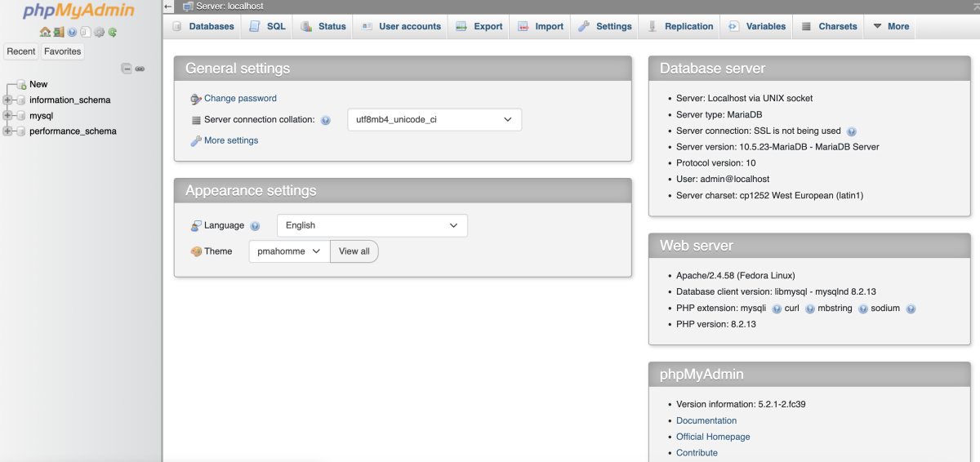The width and height of the screenshot is (980, 462).
Task: Click the Contribute link
Action: tap(697, 453)
